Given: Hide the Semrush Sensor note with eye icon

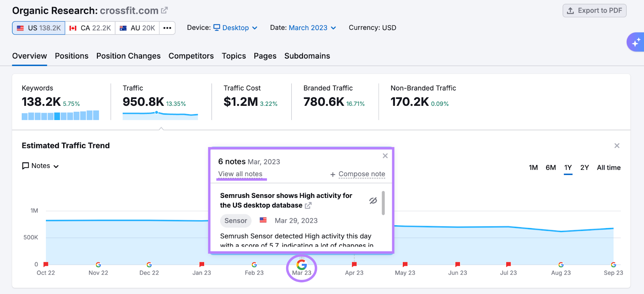Looking at the screenshot, I should point(373,200).
